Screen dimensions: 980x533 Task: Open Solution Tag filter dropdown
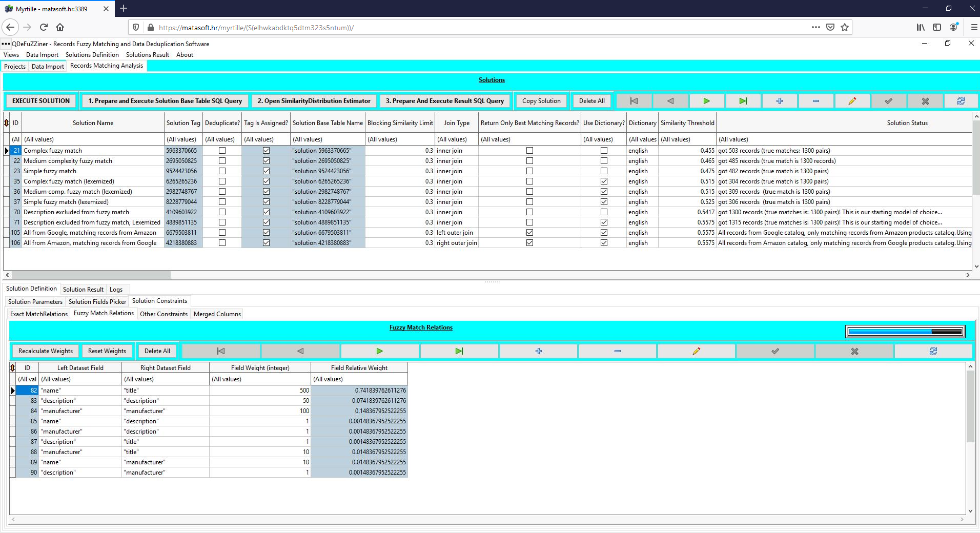point(183,139)
